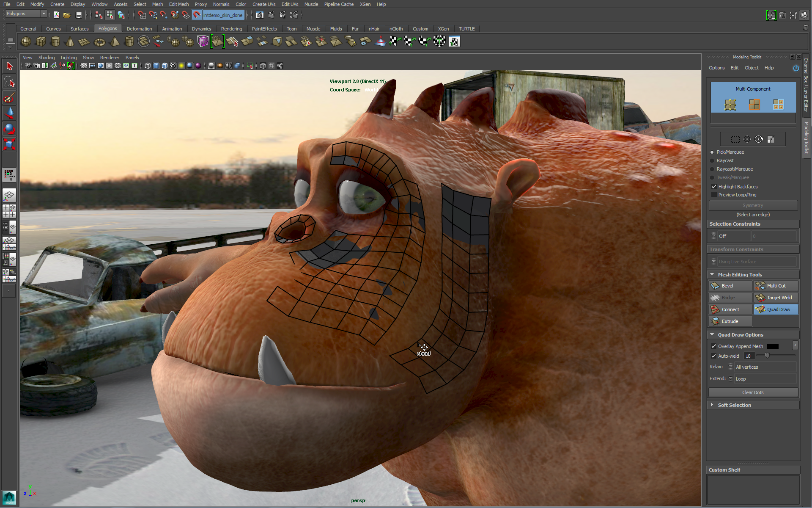Pick the Paint Selection tool in toolbox
The image size is (812, 508).
click(9, 98)
